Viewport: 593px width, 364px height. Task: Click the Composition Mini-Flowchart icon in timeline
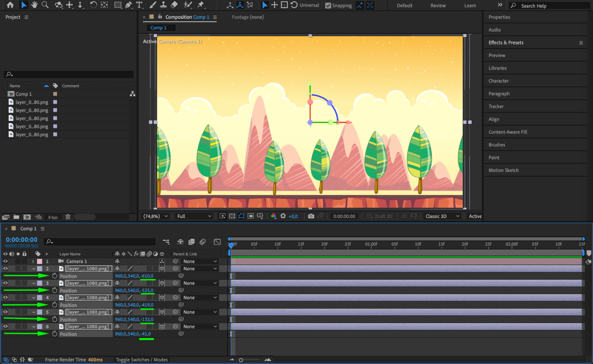point(166,242)
